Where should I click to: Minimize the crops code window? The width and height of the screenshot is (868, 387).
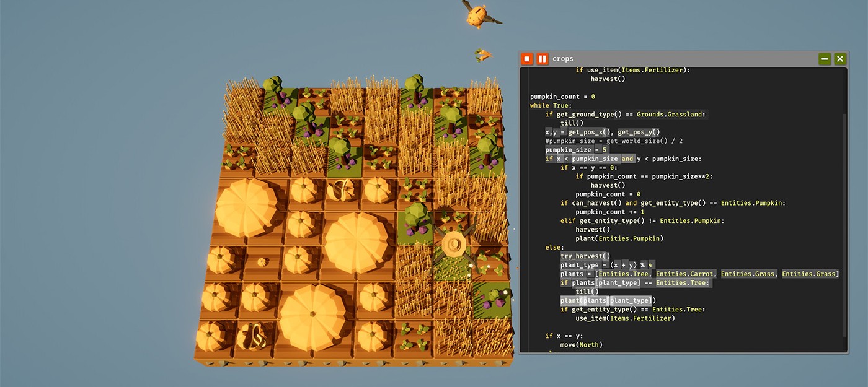pyautogui.click(x=825, y=59)
